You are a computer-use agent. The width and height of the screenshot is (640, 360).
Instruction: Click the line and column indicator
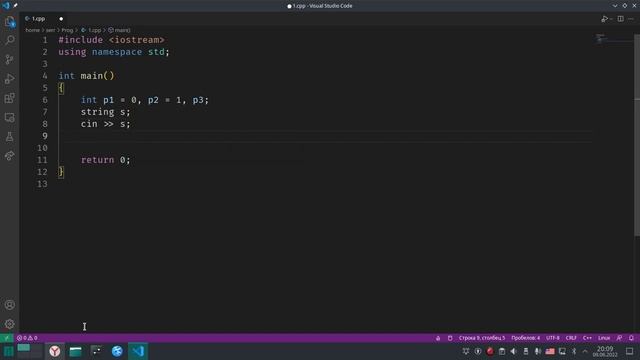tap(482, 338)
